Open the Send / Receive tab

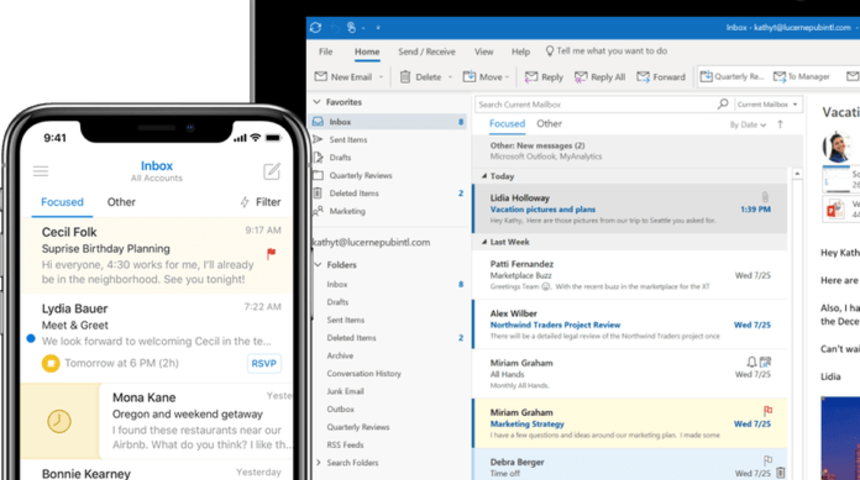pyautogui.click(x=427, y=52)
